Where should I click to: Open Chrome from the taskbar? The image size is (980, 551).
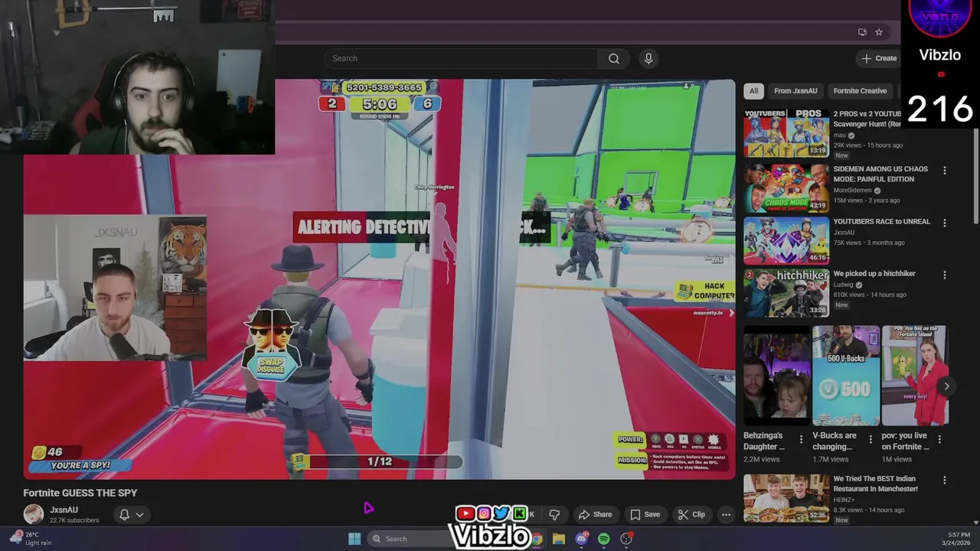click(x=537, y=539)
